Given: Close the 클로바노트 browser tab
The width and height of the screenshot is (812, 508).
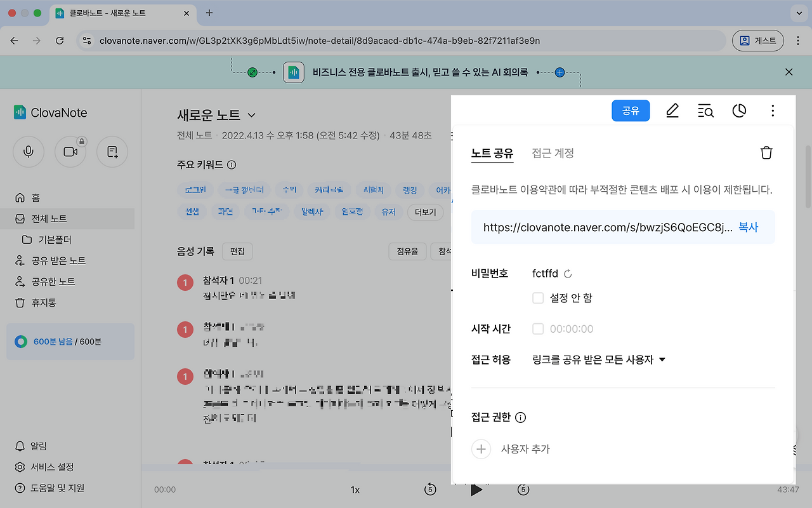Looking at the screenshot, I should [187, 13].
